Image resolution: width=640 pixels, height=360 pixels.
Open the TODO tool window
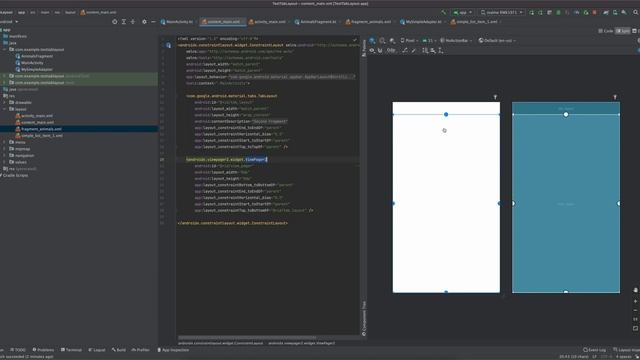point(18,350)
